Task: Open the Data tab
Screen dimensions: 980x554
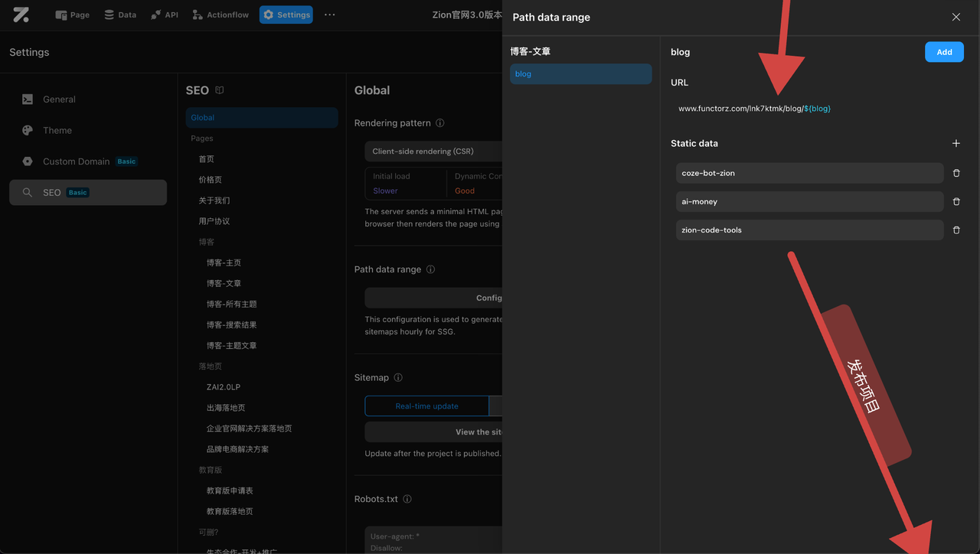Action: click(120, 15)
